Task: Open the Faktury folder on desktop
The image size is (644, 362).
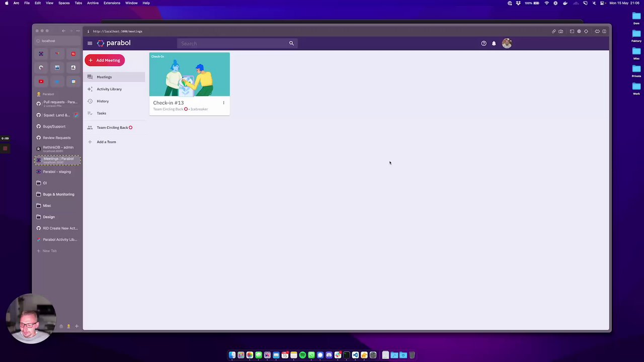Action: [x=636, y=35]
